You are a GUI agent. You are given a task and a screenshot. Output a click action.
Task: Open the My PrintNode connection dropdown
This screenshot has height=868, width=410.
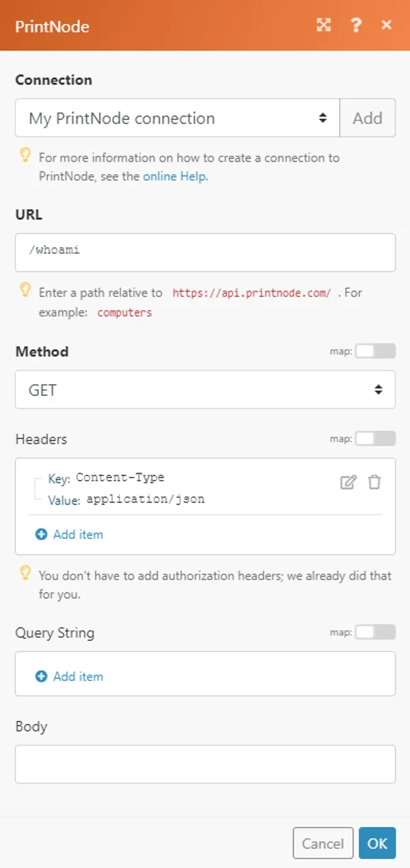[178, 117]
